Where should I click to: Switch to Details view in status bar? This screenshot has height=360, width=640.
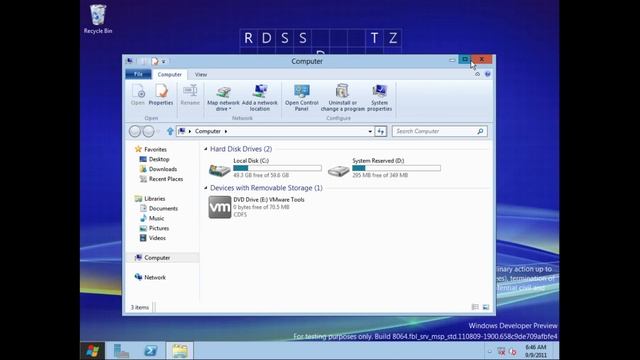[475, 307]
